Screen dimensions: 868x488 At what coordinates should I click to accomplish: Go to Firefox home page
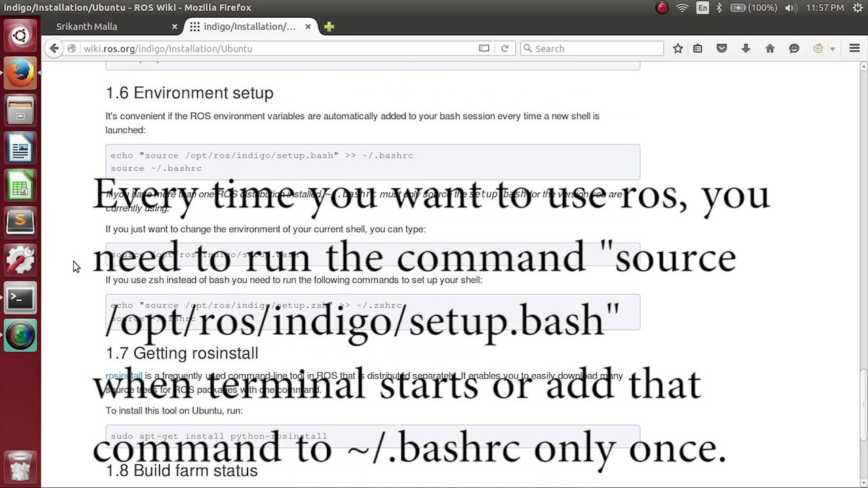point(770,48)
